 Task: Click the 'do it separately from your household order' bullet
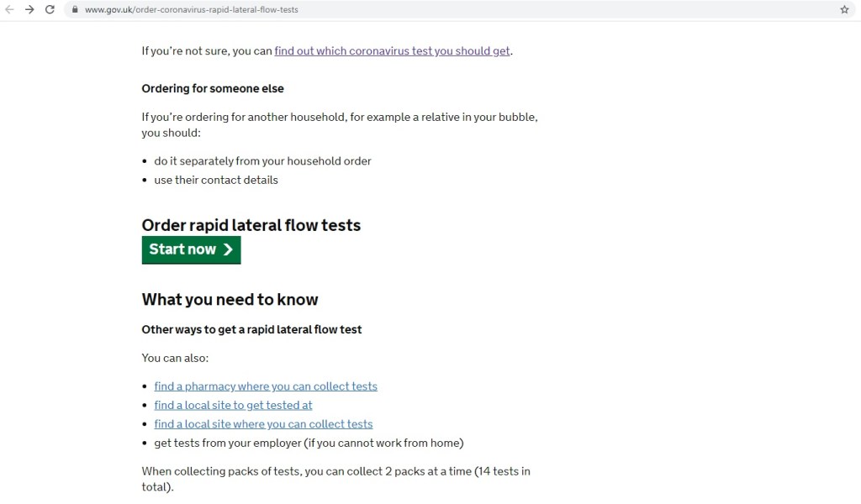click(262, 160)
